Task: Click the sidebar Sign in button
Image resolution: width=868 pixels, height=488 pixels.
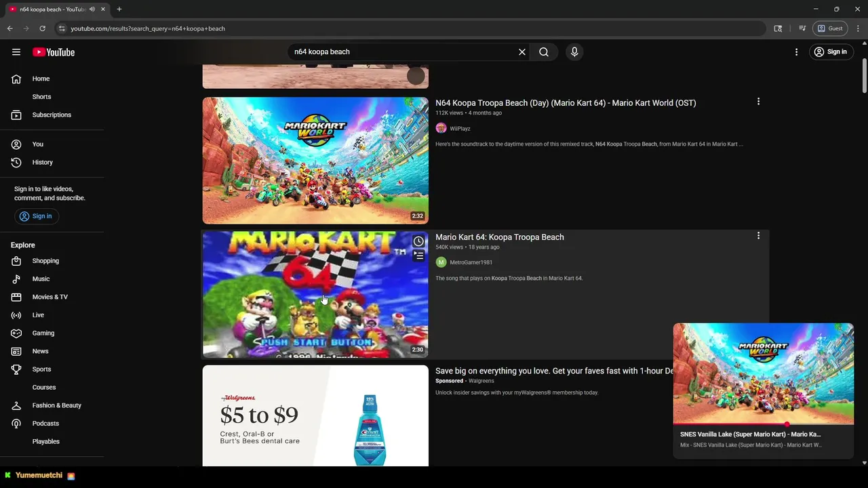Action: coord(37,216)
